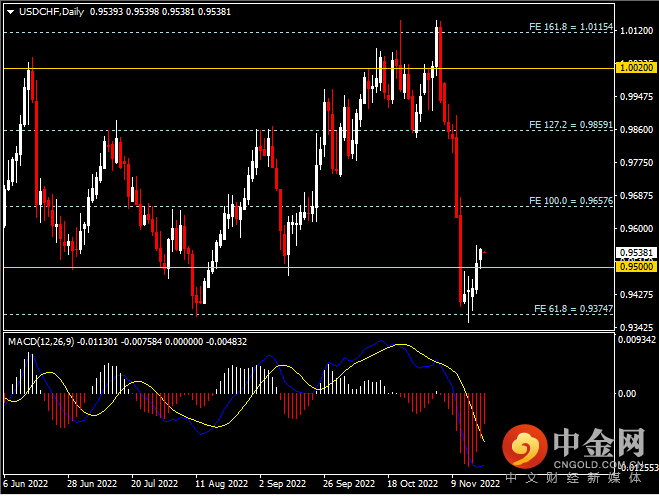
Task: Select the FE 161.8 = 1.01154 label
Action: point(571,27)
